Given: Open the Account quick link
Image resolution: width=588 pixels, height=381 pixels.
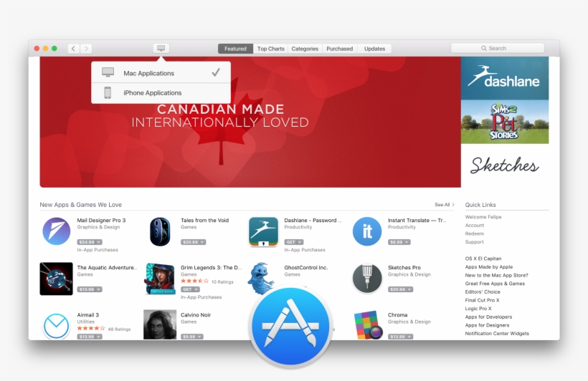Looking at the screenshot, I should point(475,225).
